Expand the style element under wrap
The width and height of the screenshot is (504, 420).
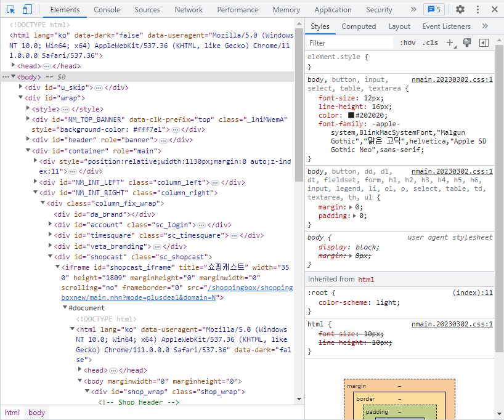28,108
